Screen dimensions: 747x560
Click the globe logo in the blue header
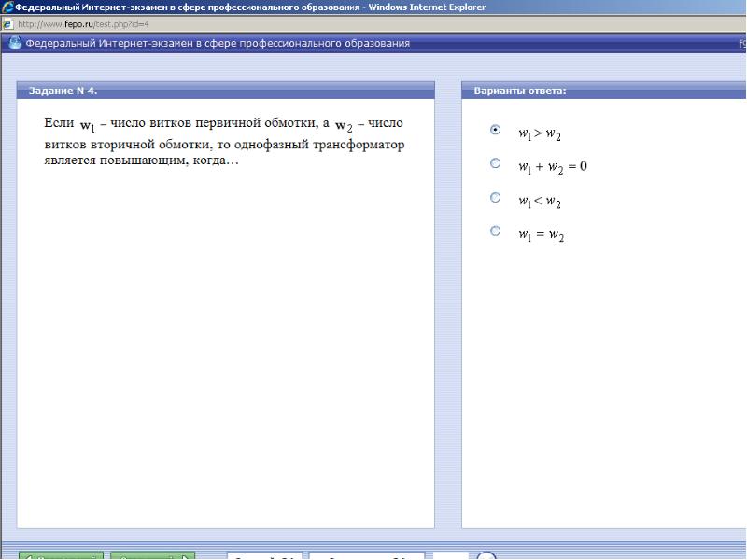[15, 43]
